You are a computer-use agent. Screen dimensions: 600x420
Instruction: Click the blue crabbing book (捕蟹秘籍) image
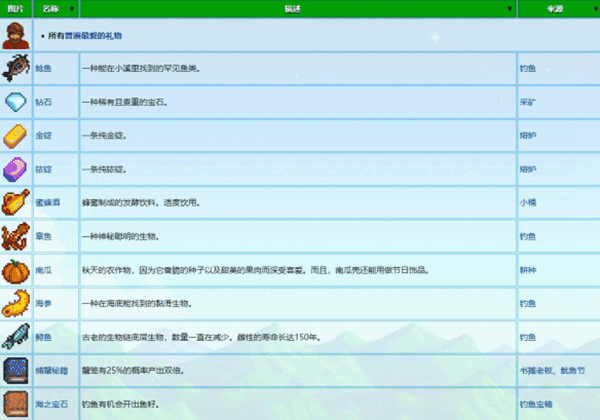click(16, 370)
